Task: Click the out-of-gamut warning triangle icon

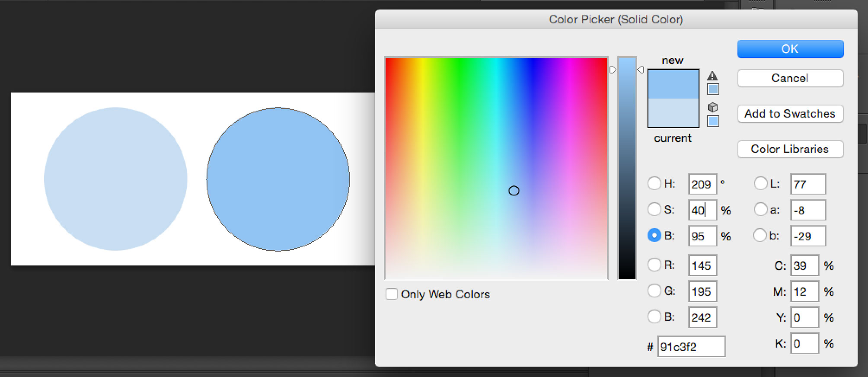Action: 712,76
